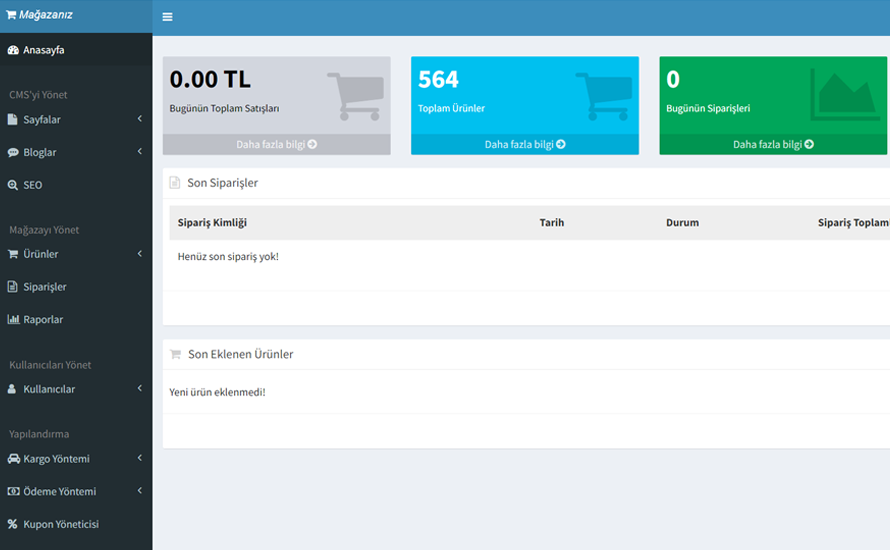Click arrow icon in green orders card footer
Image resolution: width=890 pixels, height=550 pixels.
[809, 145]
